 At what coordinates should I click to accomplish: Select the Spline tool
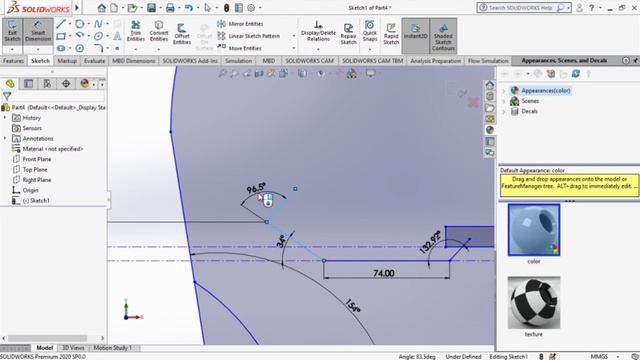pyautogui.click(x=98, y=24)
